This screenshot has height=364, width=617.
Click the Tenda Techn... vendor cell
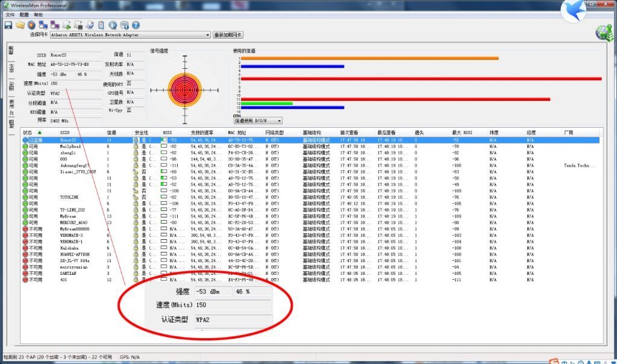tap(579, 166)
